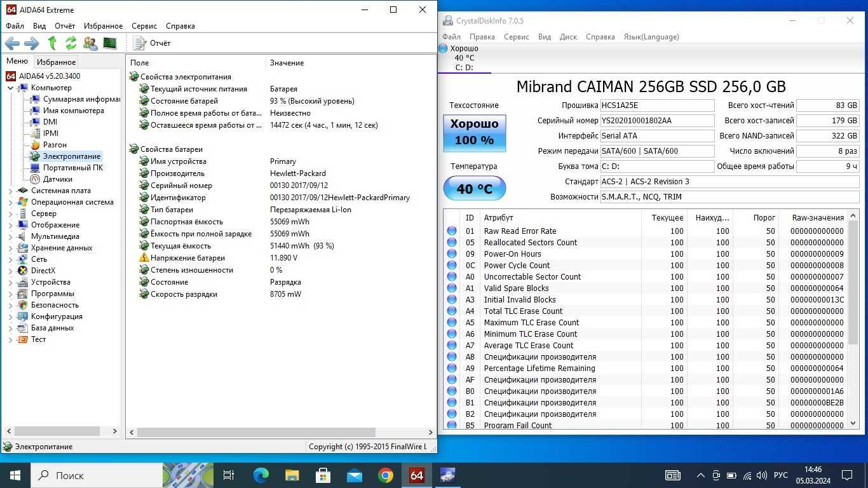This screenshot has height=488, width=868.
Task: Open the user accounts toolbar icon in AIDA64
Action: pos(90,43)
